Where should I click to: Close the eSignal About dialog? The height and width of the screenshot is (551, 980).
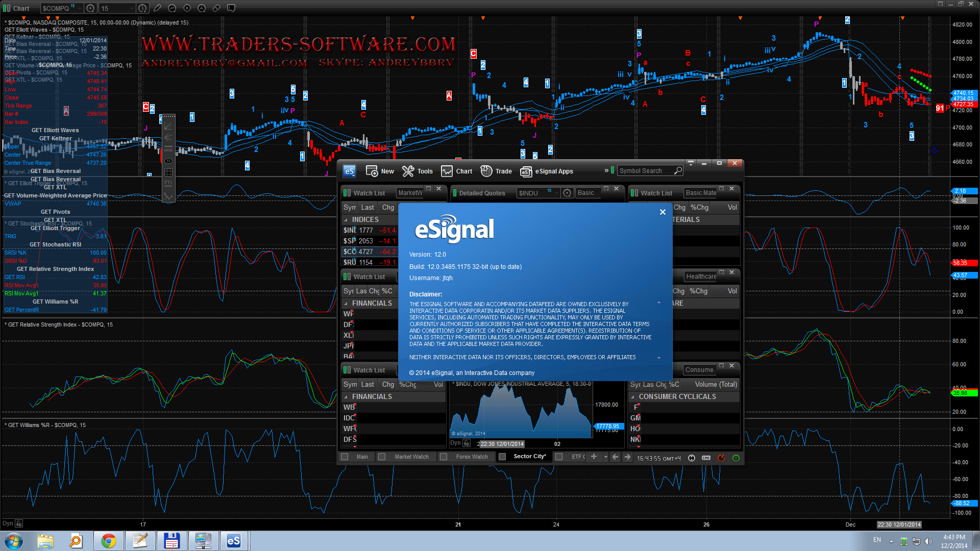click(x=663, y=212)
